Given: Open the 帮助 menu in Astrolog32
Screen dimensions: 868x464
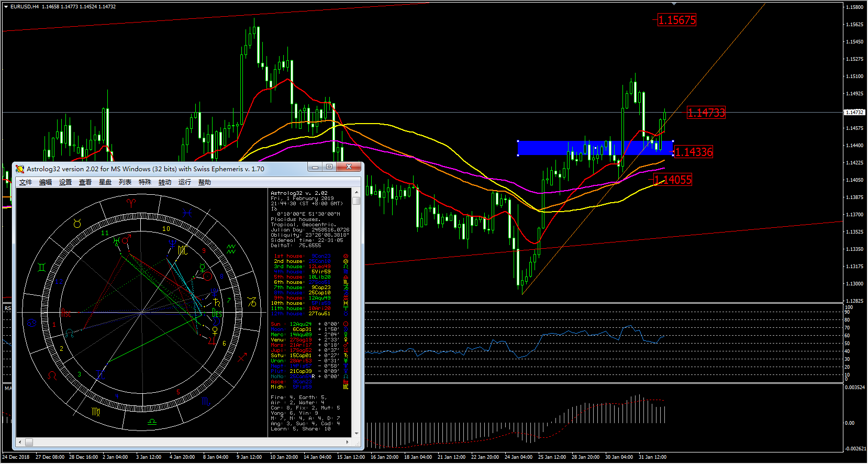Looking at the screenshot, I should click(x=205, y=182).
